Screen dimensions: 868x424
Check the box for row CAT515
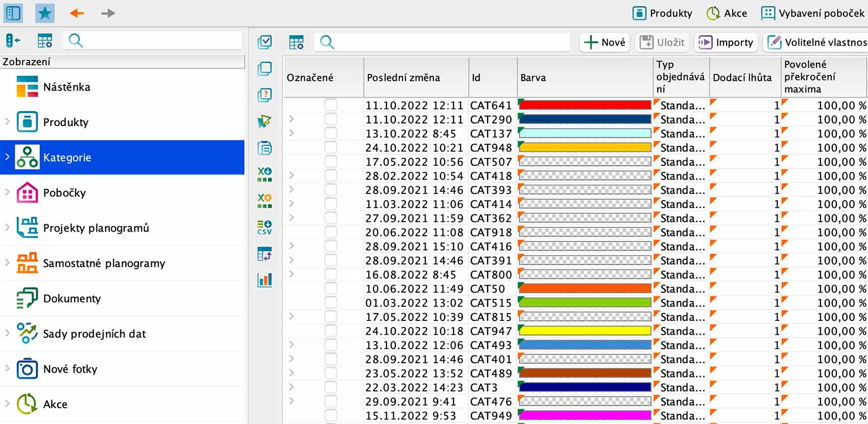pos(331,303)
